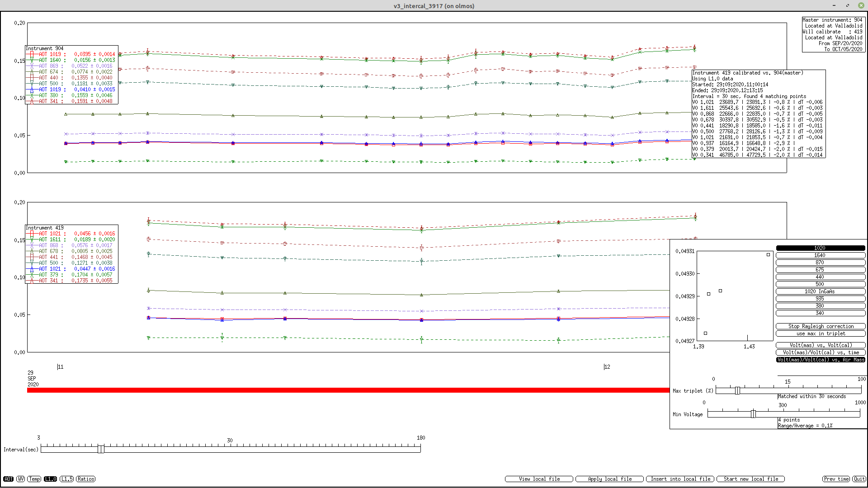Screen dimensions: 868x488
Task: Click Instrument 904 legend AOT 1640 entry
Action: [71, 60]
